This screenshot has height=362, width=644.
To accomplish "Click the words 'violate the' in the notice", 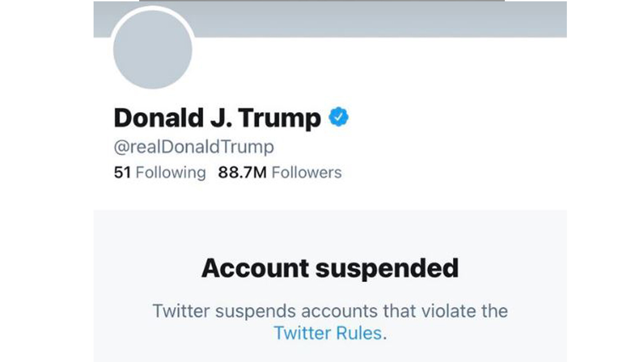I will pyautogui.click(x=465, y=311).
